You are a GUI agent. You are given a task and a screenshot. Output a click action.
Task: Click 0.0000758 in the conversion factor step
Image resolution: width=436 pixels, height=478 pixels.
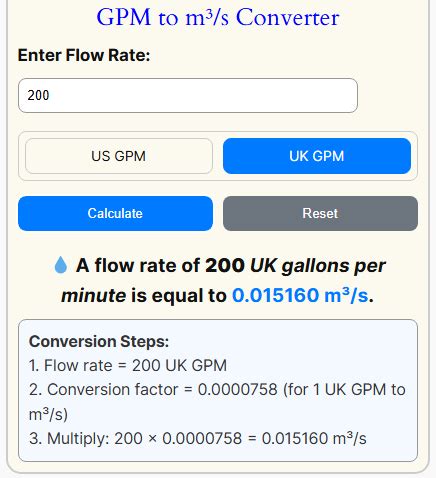point(237,389)
